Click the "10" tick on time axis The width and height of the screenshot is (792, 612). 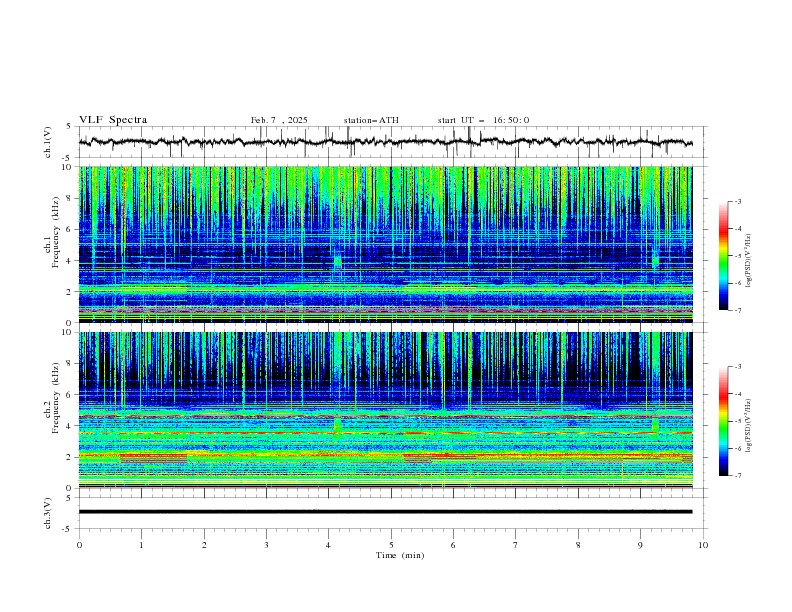pyautogui.click(x=703, y=545)
